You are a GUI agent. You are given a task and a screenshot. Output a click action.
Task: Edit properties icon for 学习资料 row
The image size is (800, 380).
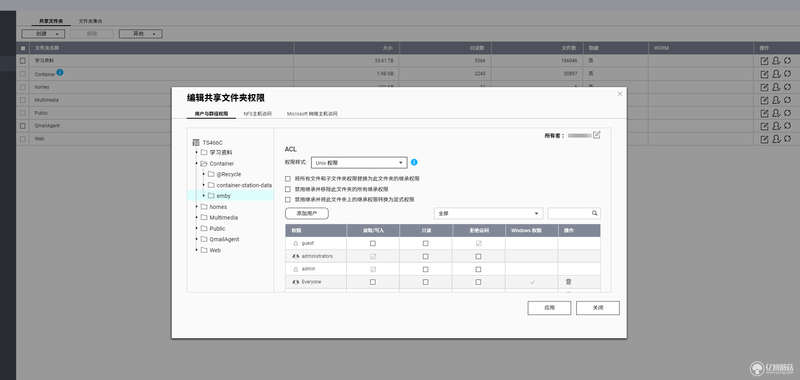coord(764,61)
